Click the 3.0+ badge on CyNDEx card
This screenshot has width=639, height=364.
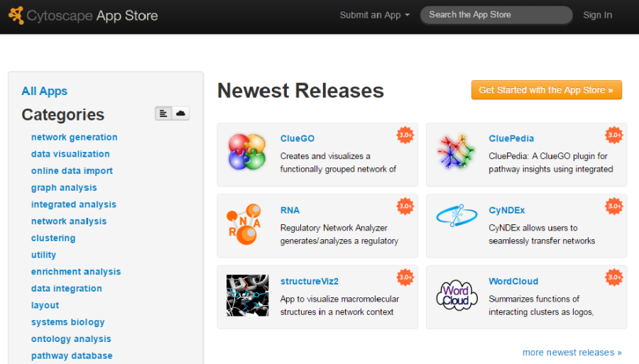613,206
